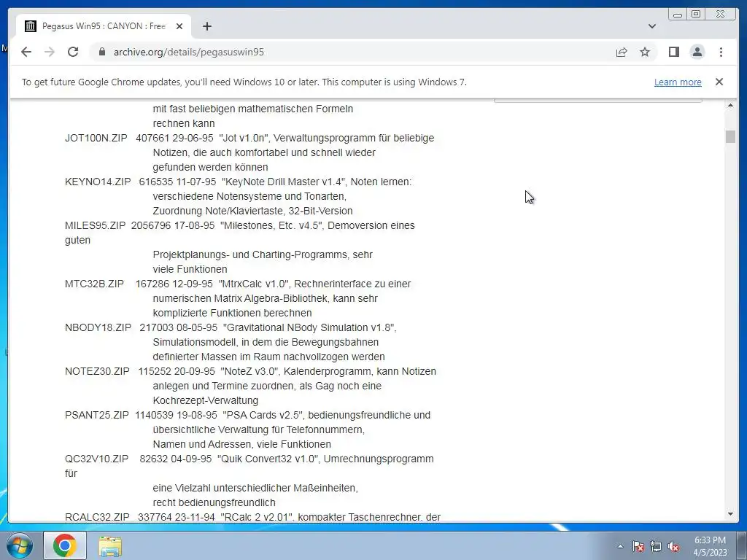Click the vertical scrollbar thumb
The width and height of the screenshot is (747, 560).
730,136
